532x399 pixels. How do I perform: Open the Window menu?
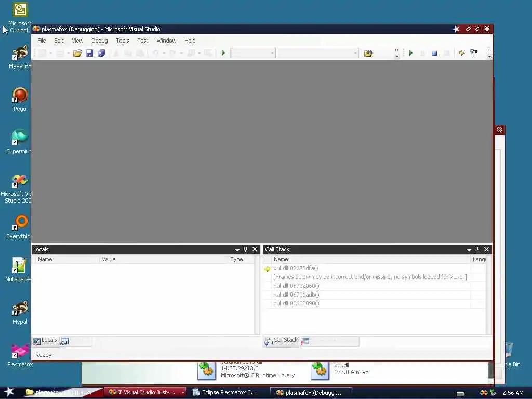(x=166, y=41)
